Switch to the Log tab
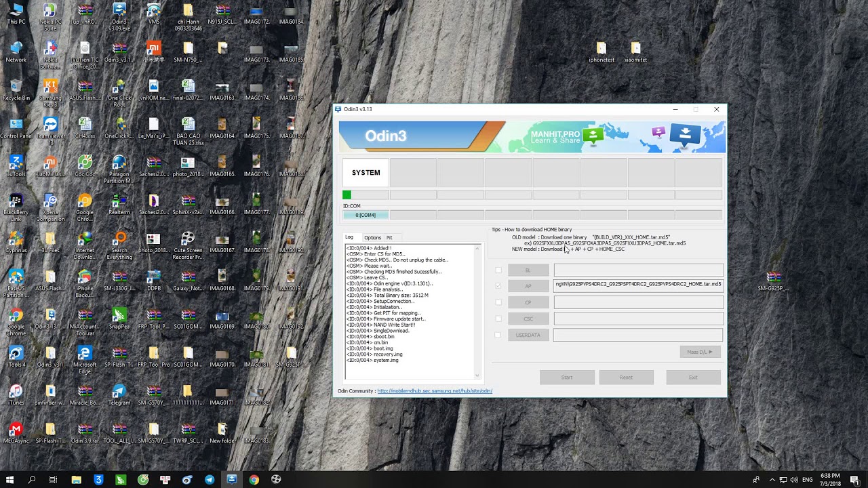Screen dimensions: 868x488 tap(349, 237)
